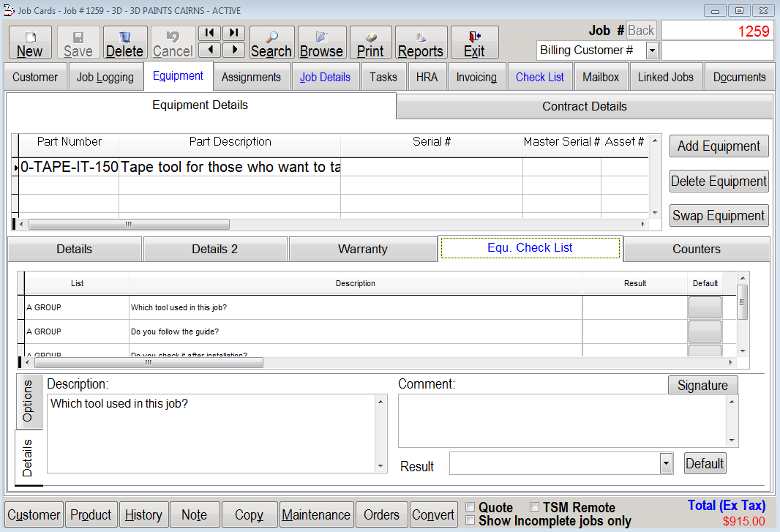This screenshot has width=780, height=532.
Task: Exit using the door icon button
Action: pos(474,43)
